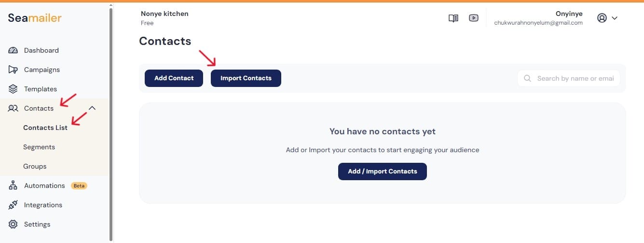The width and height of the screenshot is (644, 243).
Task: Click the user profile avatar icon
Action: [602, 18]
